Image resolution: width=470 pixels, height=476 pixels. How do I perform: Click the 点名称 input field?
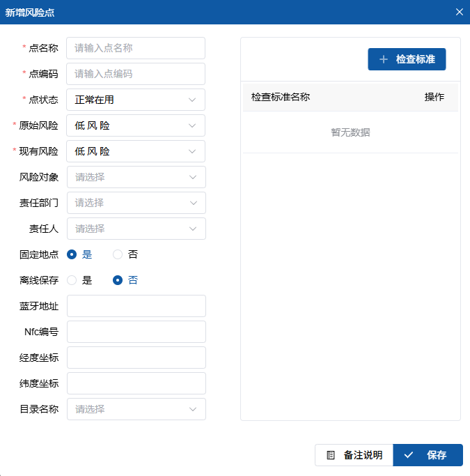click(x=136, y=48)
